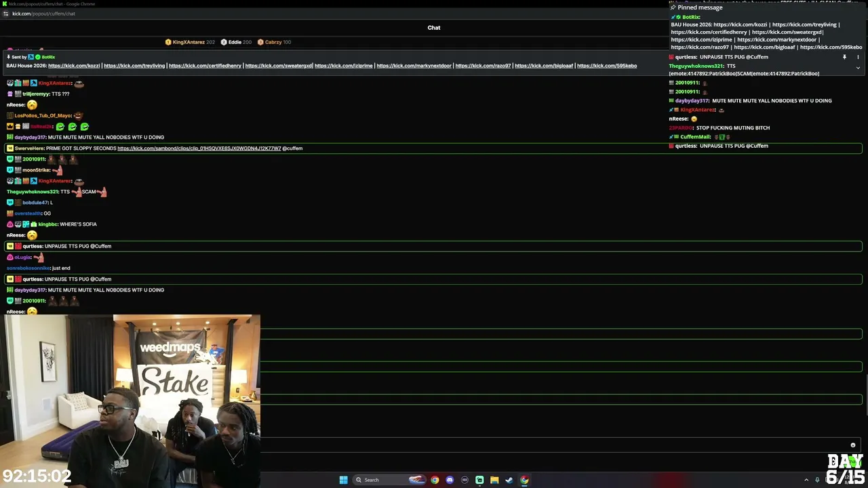Open kingbbc's user profile
Screen dimensions: 868x488
coord(47,224)
